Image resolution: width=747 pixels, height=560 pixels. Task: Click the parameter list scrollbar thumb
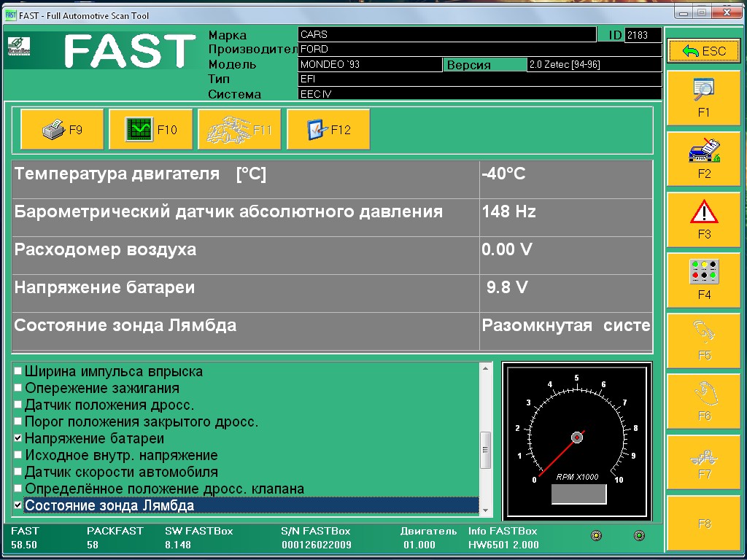point(485,450)
